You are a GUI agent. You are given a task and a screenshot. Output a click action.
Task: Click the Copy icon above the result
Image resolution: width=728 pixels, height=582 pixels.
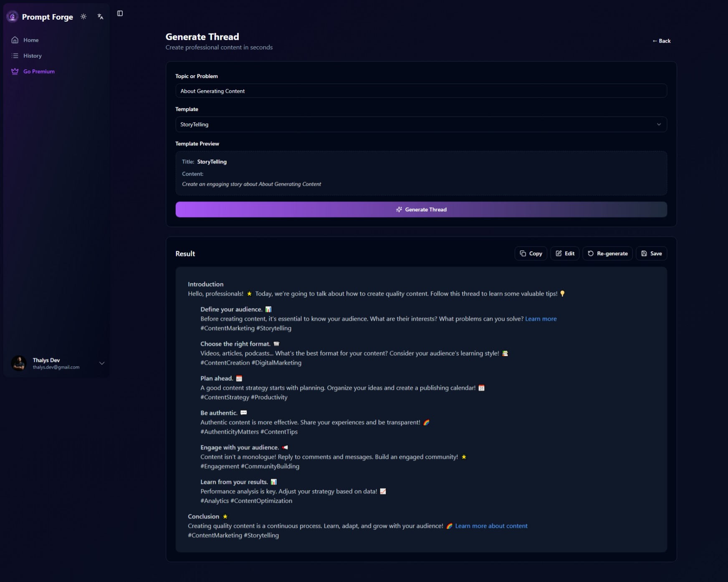pos(523,253)
